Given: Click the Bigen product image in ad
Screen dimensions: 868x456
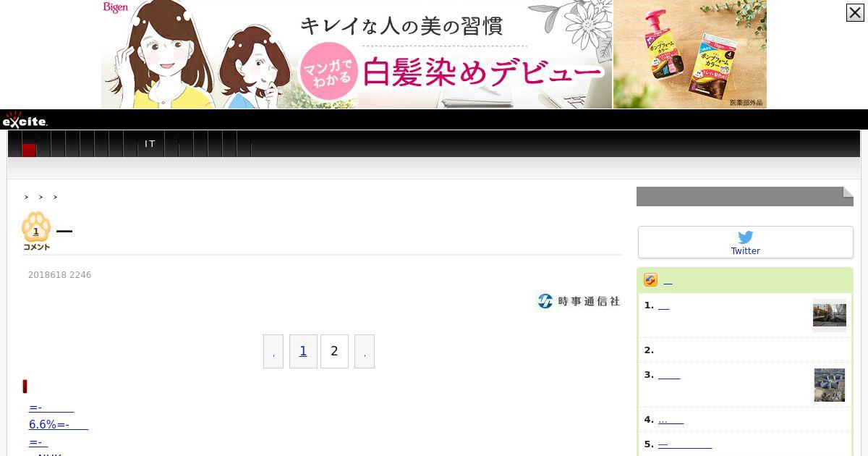Looking at the screenshot, I should click(x=690, y=54).
